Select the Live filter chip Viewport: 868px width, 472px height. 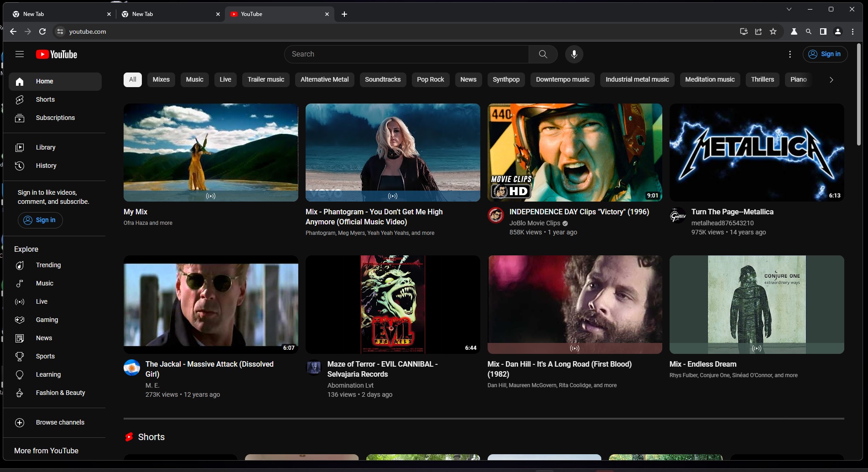pos(225,79)
